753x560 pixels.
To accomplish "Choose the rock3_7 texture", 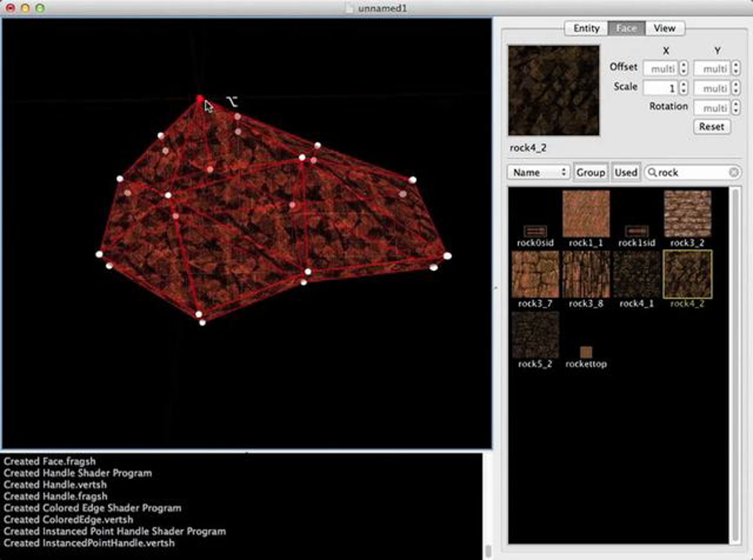I will [535, 274].
